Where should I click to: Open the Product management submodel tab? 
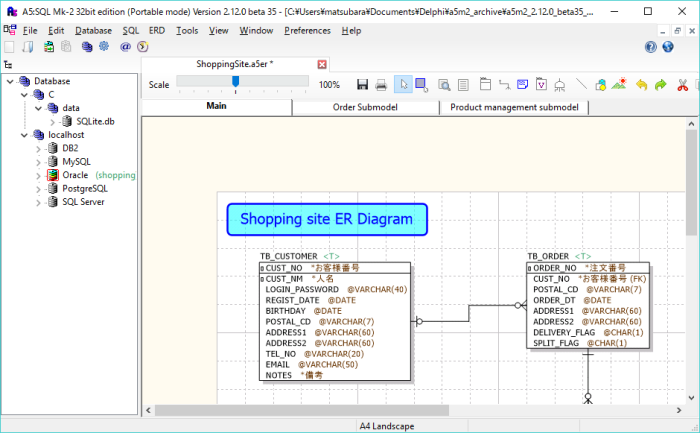tap(514, 108)
